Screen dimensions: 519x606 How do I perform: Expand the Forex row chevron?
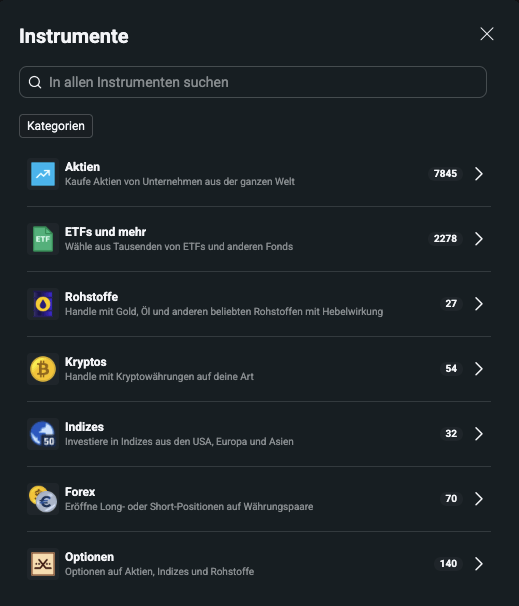pyautogui.click(x=479, y=499)
